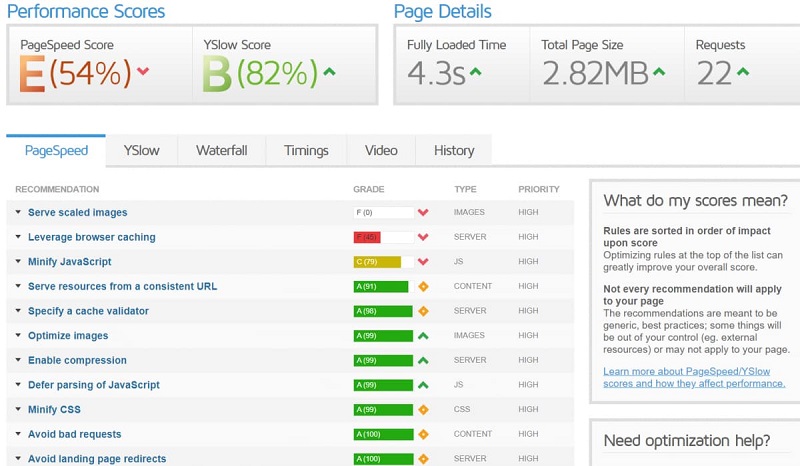This screenshot has height=466, width=800.
Task: Expand the Minify CSS disclosure triangle
Action: [x=18, y=409]
